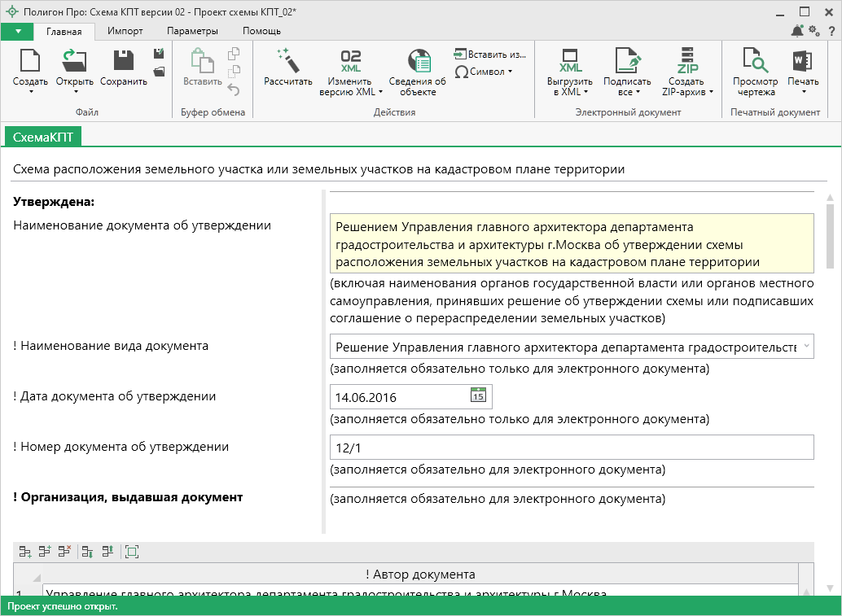Open the calendar picker in date field
The image size is (842, 616).
(478, 396)
